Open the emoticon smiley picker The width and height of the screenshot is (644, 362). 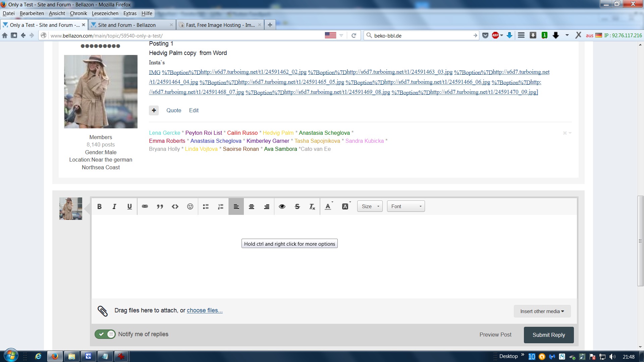[x=190, y=206]
